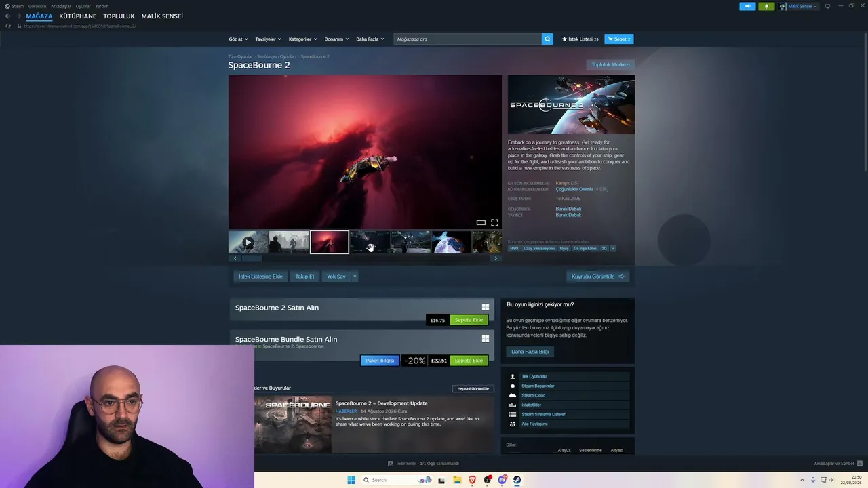Click İstek Listesine Ekle button
The width and height of the screenshot is (868, 488).
pyautogui.click(x=260, y=277)
